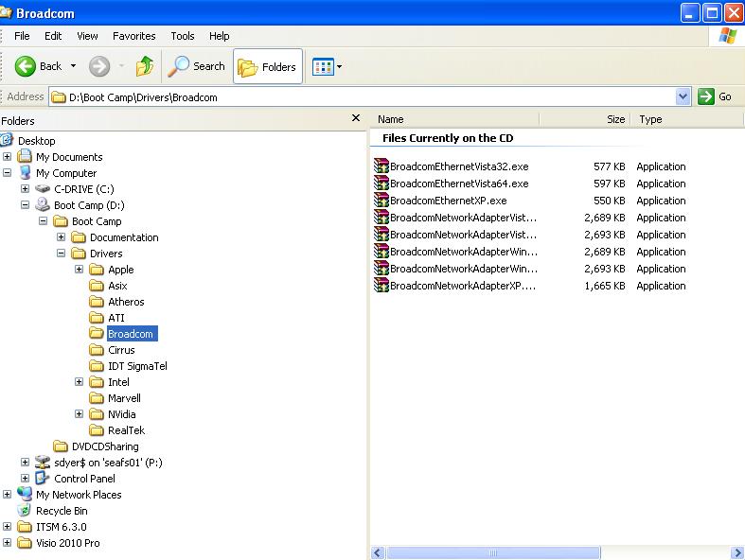This screenshot has width=745, height=560.
Task: Click the Atheros folder icon
Action: click(97, 302)
